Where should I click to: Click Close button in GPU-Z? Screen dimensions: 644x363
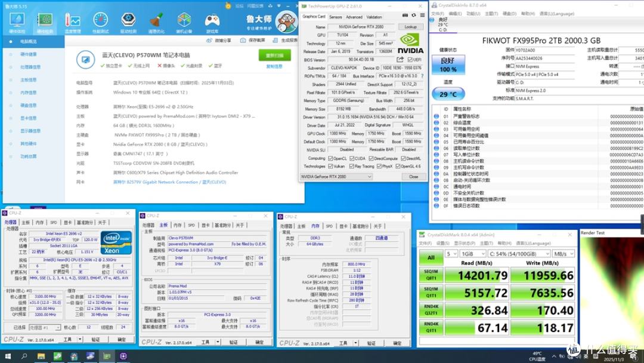[414, 177]
